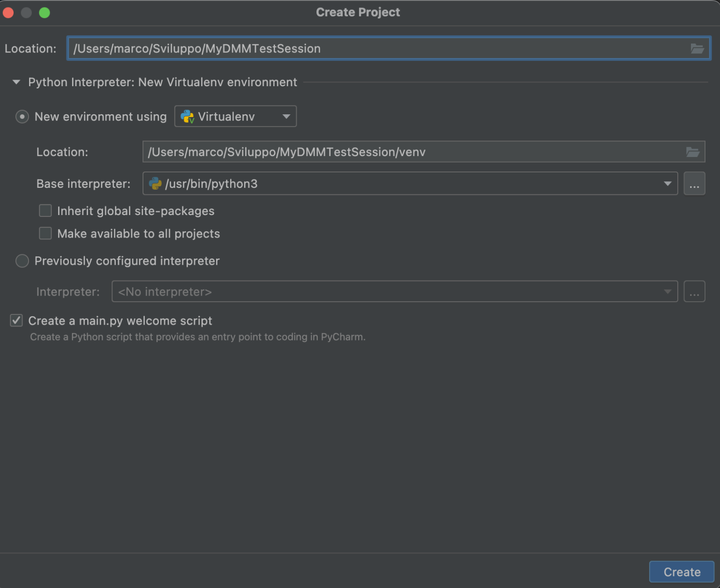The width and height of the screenshot is (720, 588).
Task: Open base interpreter browse dialog via ellipsis button
Action: [x=694, y=183]
